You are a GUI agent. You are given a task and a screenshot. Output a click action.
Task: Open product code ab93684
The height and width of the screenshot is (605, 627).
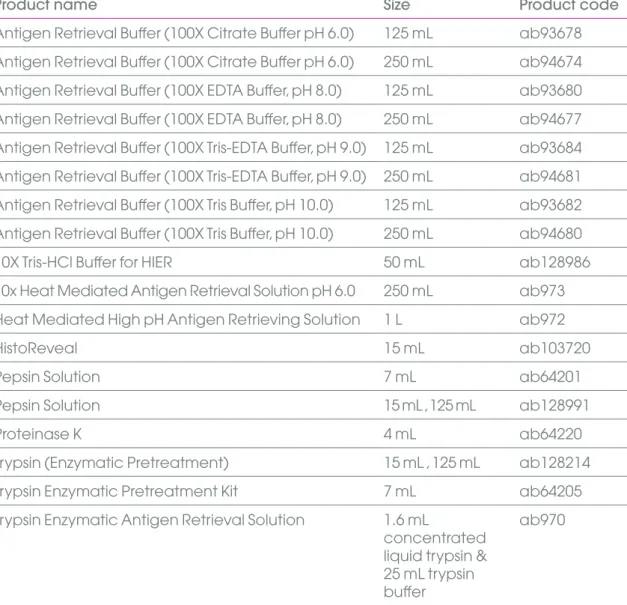[550, 148]
